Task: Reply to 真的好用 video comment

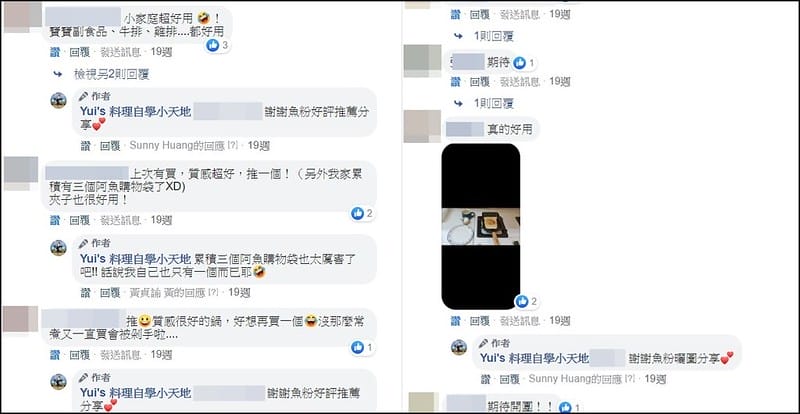Action: [x=480, y=321]
